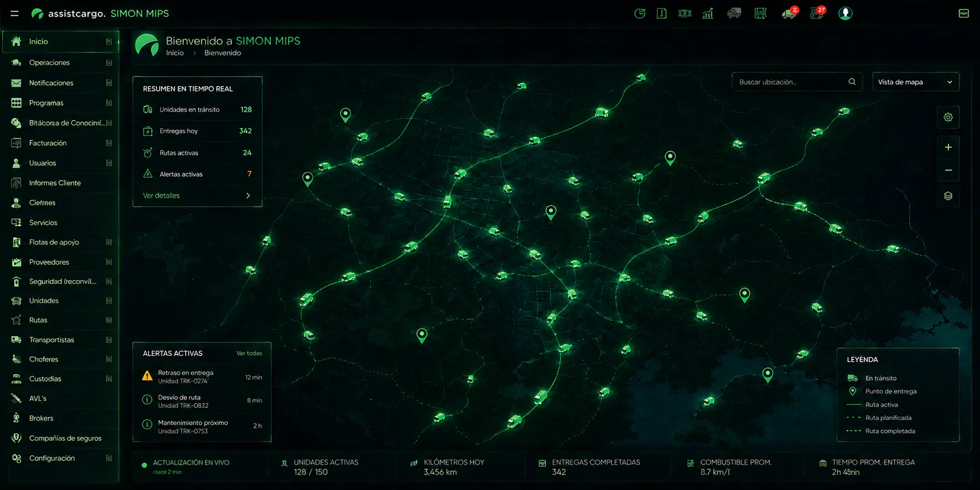
Task: Open Servicios in the sidebar
Action: pyautogui.click(x=61, y=223)
